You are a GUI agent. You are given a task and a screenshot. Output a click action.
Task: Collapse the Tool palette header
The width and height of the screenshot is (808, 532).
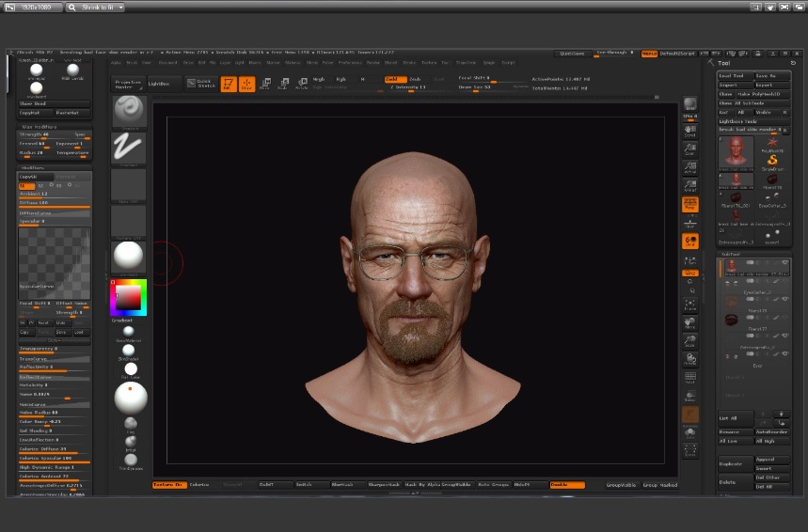click(x=724, y=63)
